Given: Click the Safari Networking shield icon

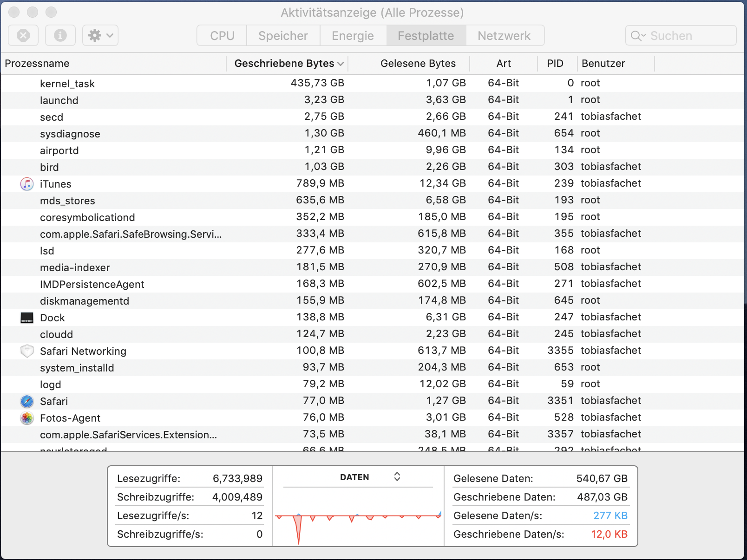Looking at the screenshot, I should [27, 351].
